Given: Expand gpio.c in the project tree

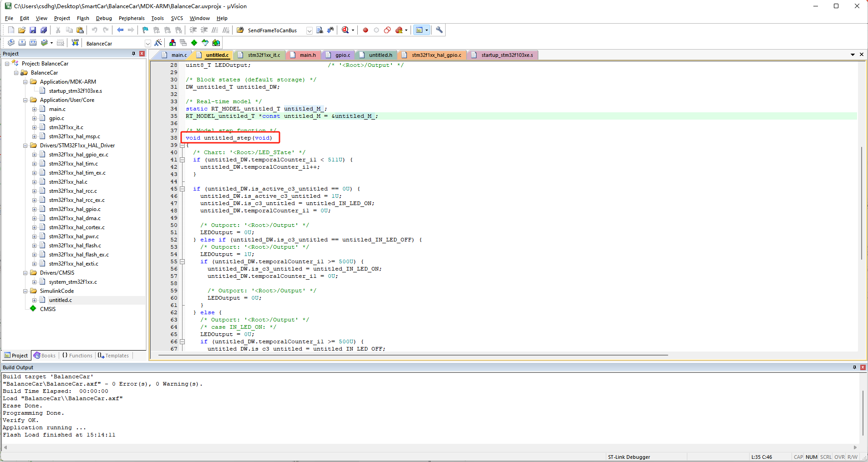Looking at the screenshot, I should (35, 118).
